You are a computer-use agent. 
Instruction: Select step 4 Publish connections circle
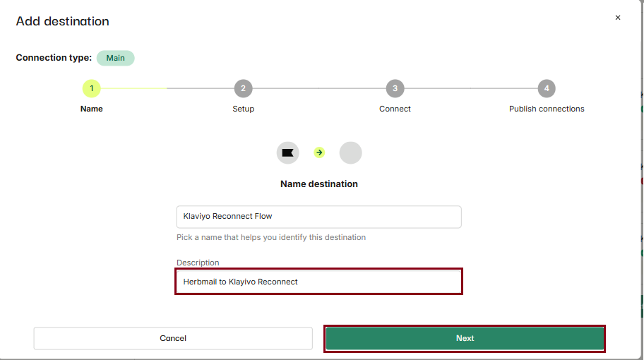[546, 88]
